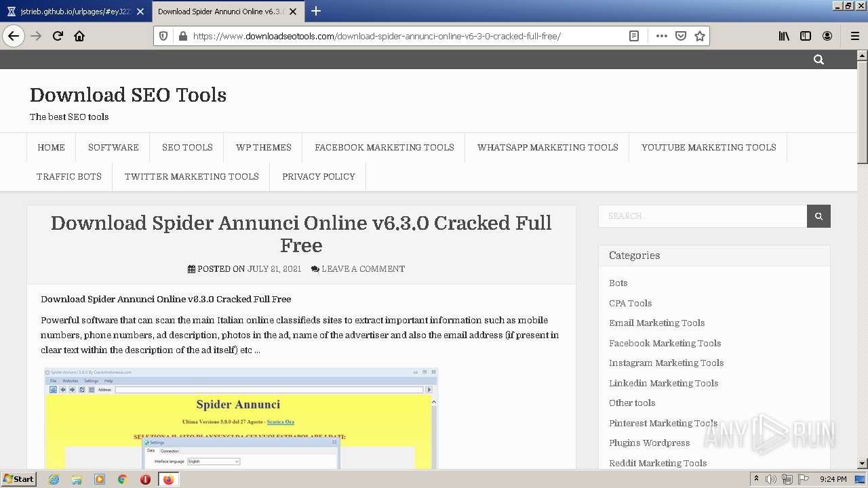This screenshot has height=488, width=868.
Task: Click the browser address bar URL
Action: [377, 36]
